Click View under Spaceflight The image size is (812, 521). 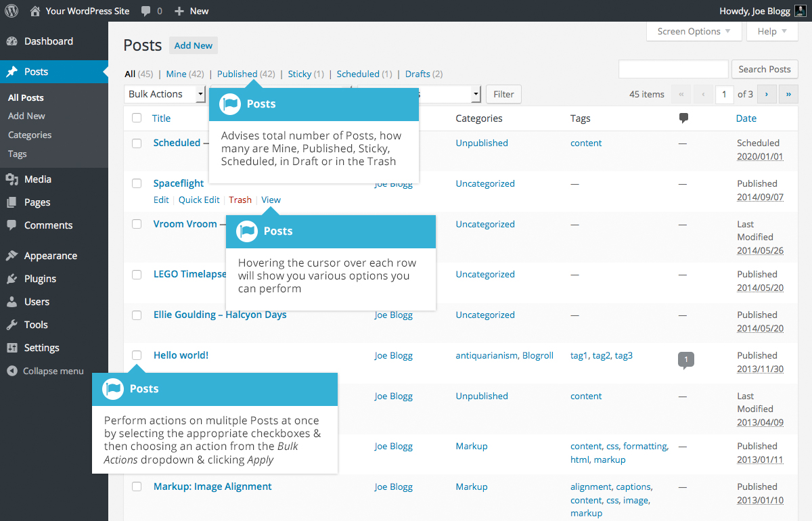(x=271, y=200)
